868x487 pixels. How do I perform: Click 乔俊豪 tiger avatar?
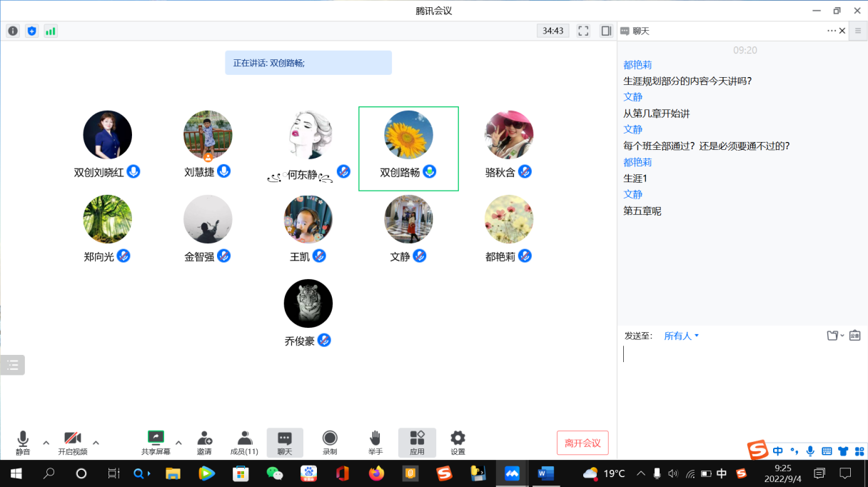[308, 303]
